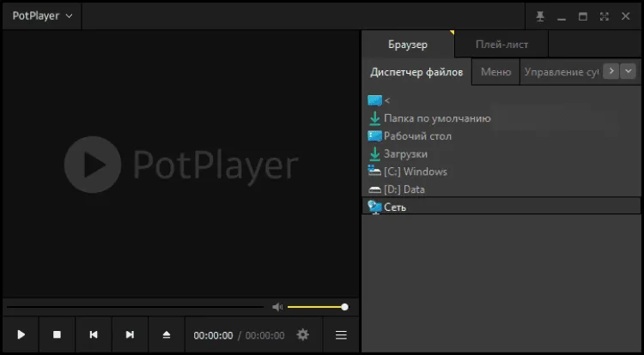Expand the tab list dropdown arrow

tap(628, 71)
